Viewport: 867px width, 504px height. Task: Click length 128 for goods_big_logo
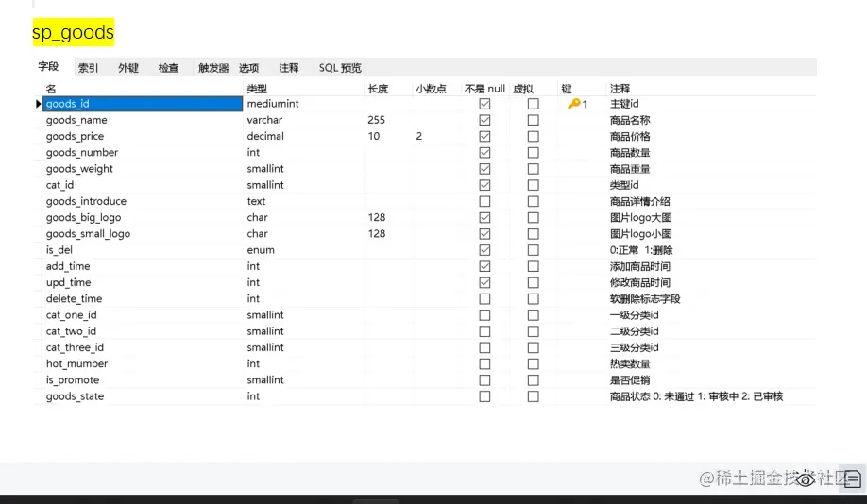(x=377, y=217)
